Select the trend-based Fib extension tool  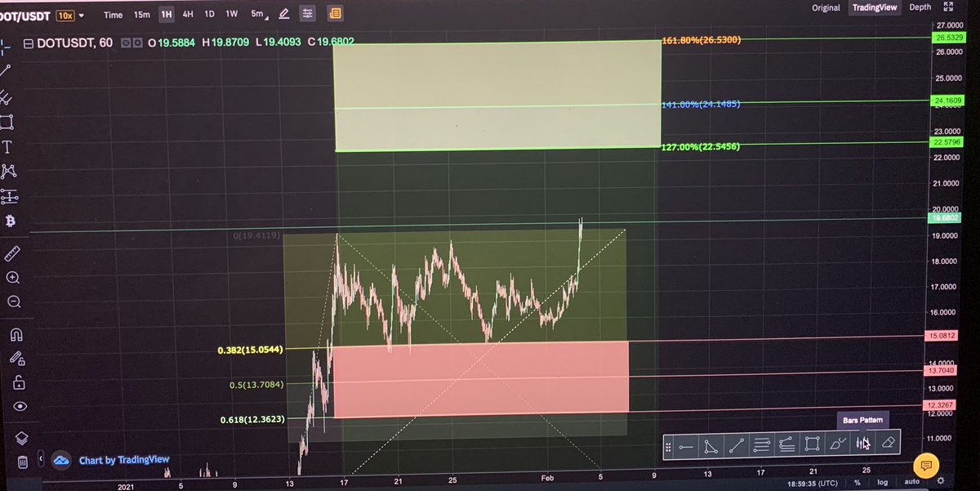pos(787,445)
